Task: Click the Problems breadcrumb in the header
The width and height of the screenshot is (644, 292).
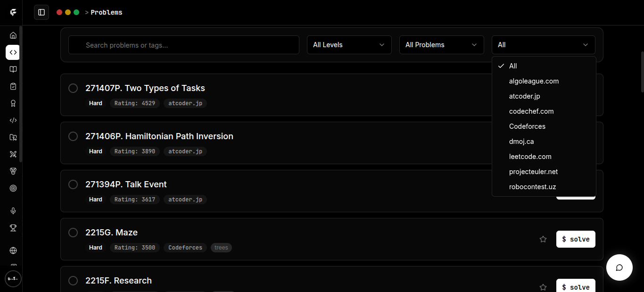Action: 107,13
